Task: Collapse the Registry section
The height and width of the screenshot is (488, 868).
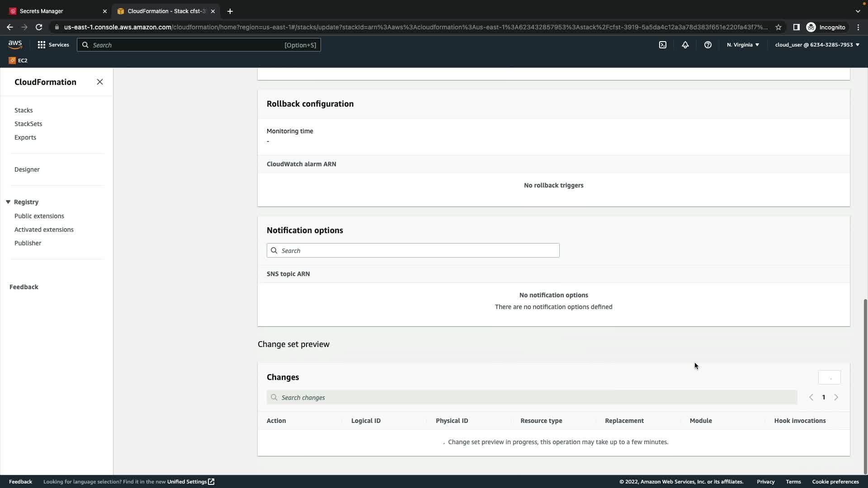Action: point(8,202)
